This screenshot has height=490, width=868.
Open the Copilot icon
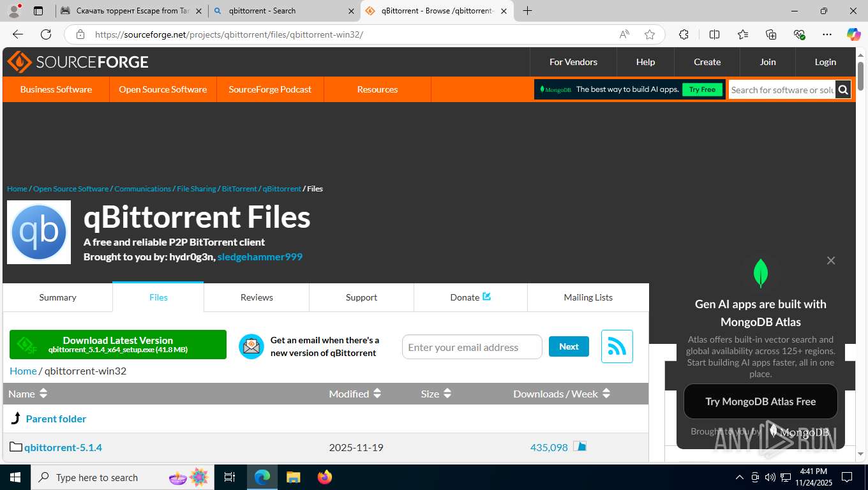coord(853,34)
